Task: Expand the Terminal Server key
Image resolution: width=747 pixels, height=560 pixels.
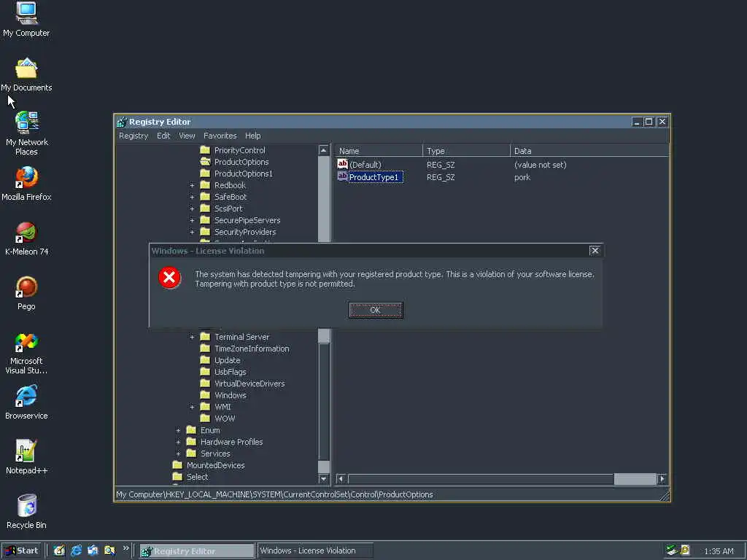Action: [x=192, y=337]
